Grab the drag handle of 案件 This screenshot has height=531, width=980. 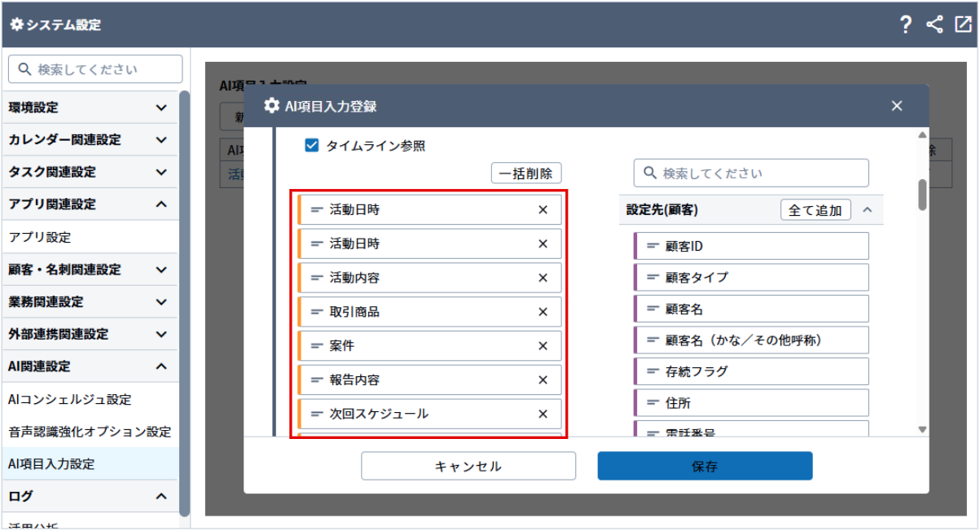(x=317, y=346)
